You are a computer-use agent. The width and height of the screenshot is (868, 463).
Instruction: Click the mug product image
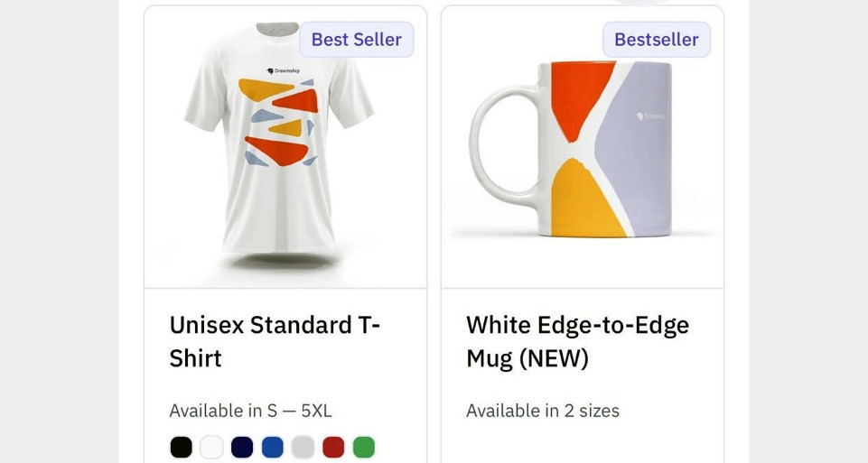pos(571,149)
